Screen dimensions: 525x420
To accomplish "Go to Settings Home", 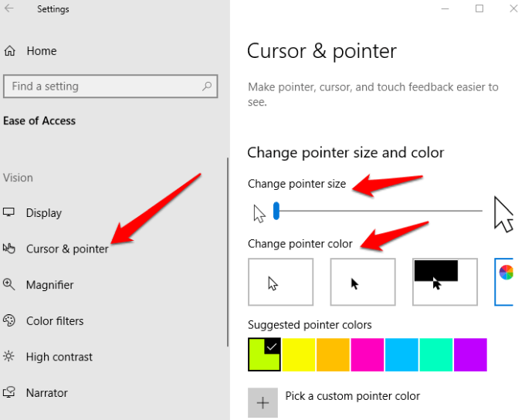I will click(x=42, y=51).
